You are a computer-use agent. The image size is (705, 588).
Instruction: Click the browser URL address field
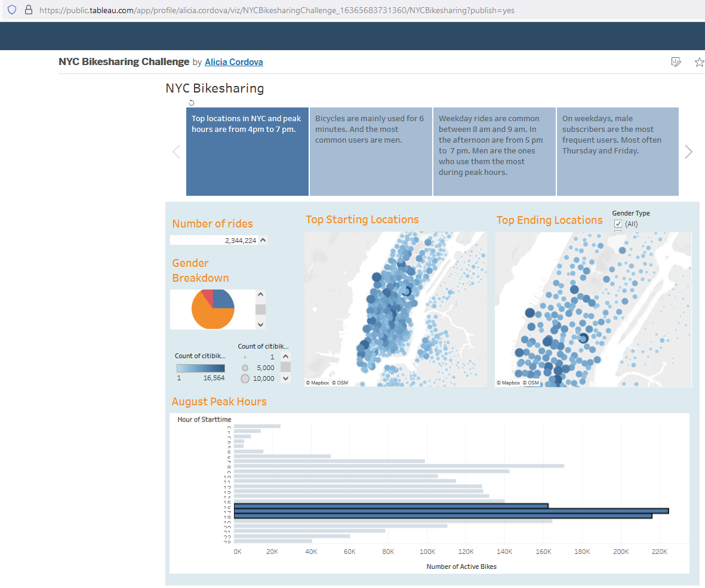276,10
